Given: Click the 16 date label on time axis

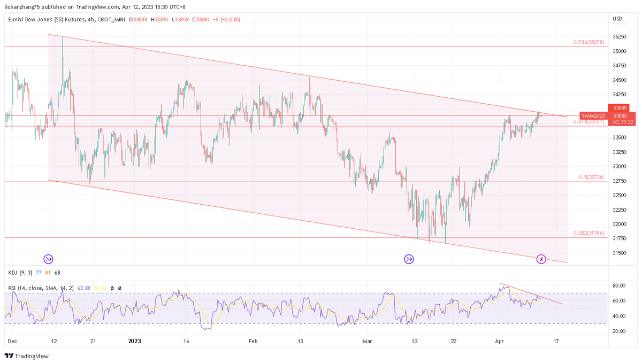Looking at the screenshot, I should (x=186, y=340).
